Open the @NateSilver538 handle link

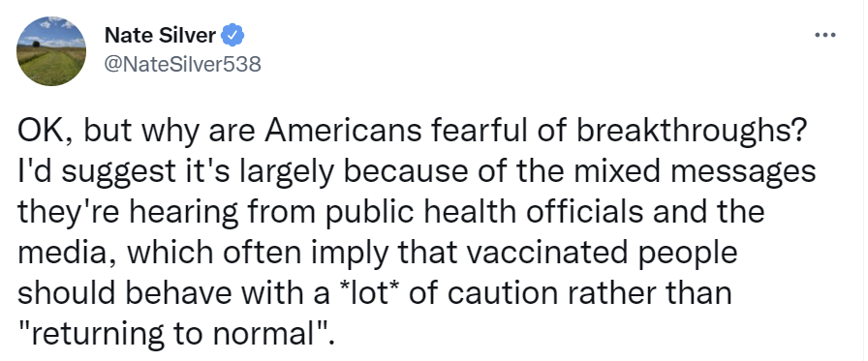pyautogui.click(x=183, y=64)
